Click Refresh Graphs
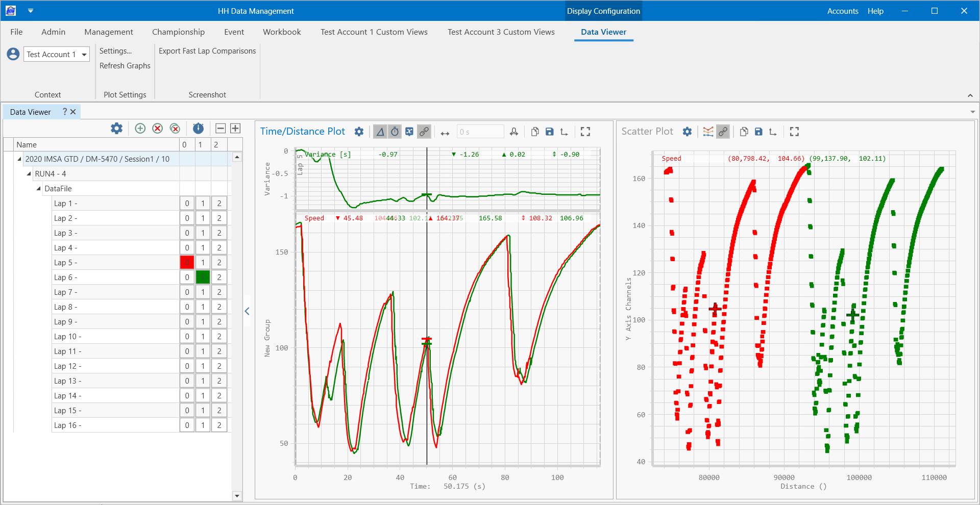The width and height of the screenshot is (980, 505). [x=125, y=66]
